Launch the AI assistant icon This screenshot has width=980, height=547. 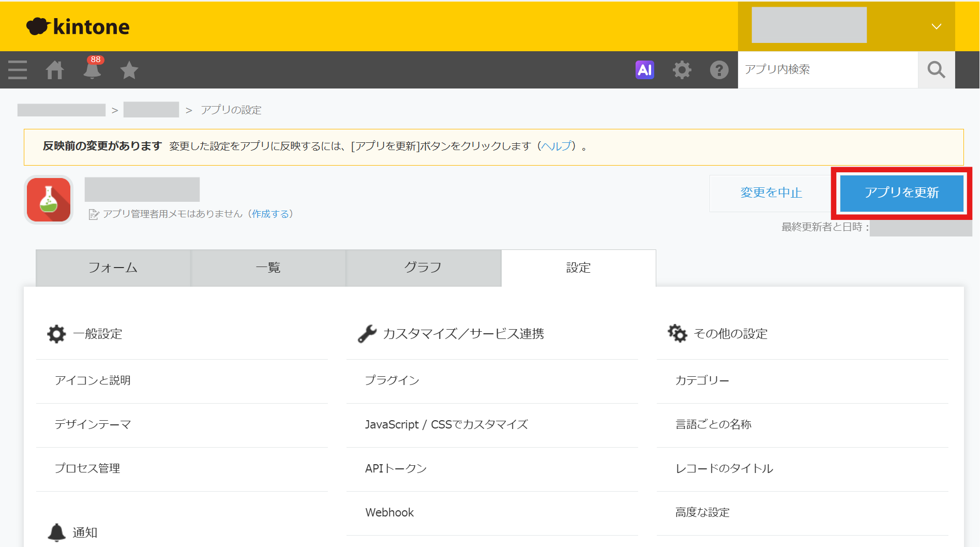point(645,70)
